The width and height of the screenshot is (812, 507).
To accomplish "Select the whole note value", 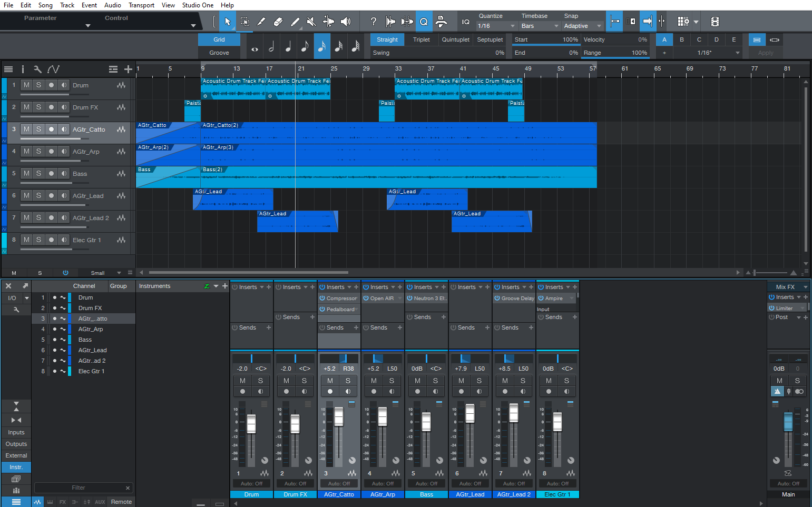I will [x=255, y=46].
